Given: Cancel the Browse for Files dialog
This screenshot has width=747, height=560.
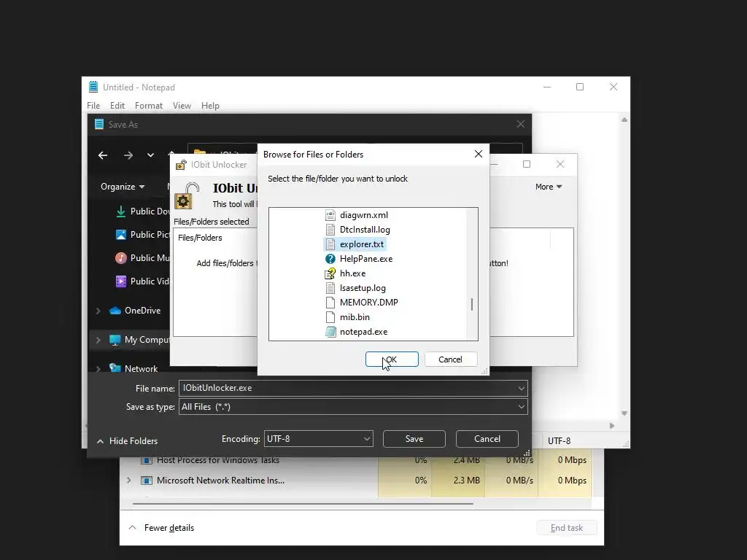Looking at the screenshot, I should click(450, 359).
